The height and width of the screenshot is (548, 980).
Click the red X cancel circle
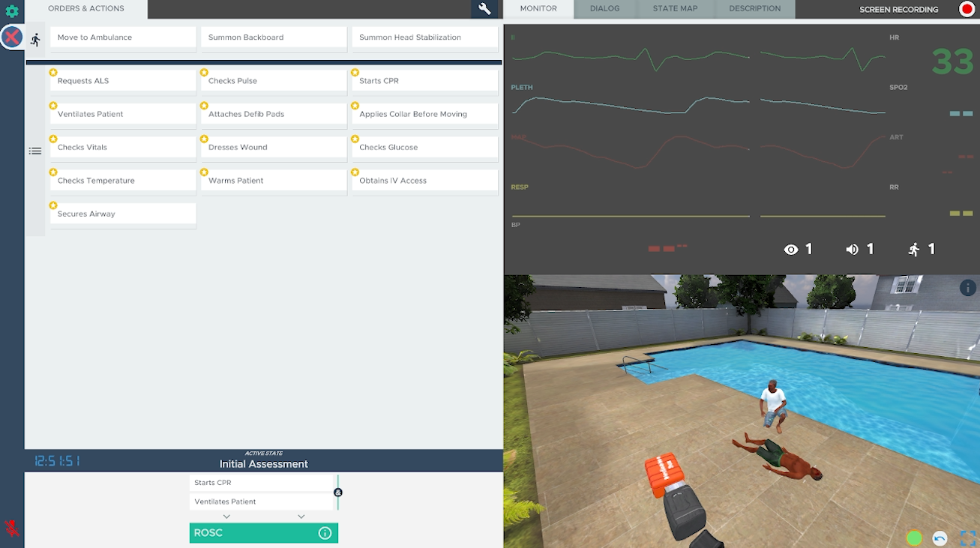tap(12, 37)
